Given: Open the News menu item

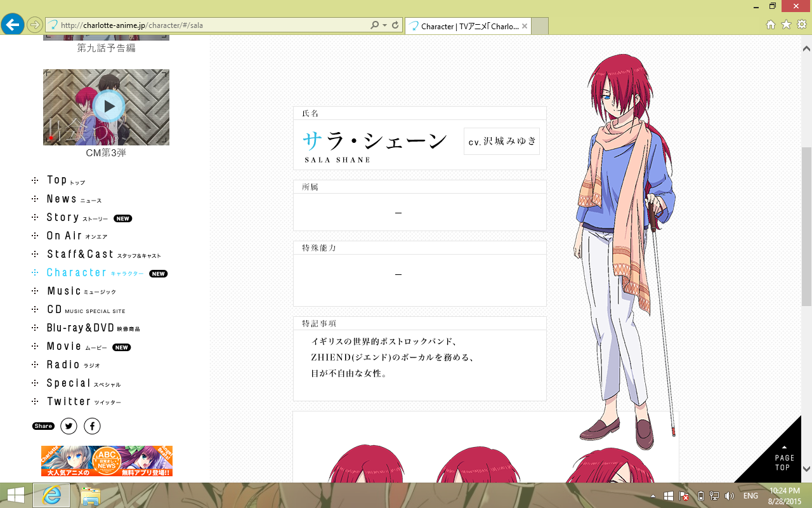Looking at the screenshot, I should point(74,199).
